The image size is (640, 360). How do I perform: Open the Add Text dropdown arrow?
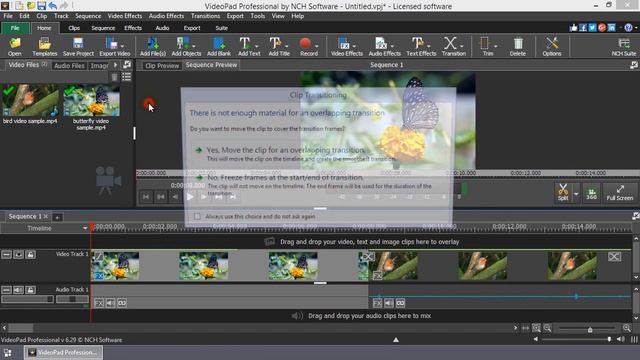[256, 46]
